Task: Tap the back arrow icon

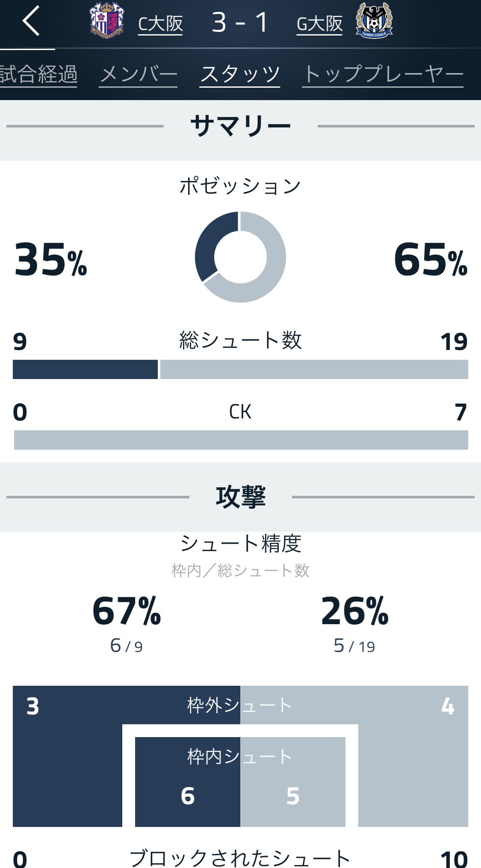Action: [x=31, y=21]
